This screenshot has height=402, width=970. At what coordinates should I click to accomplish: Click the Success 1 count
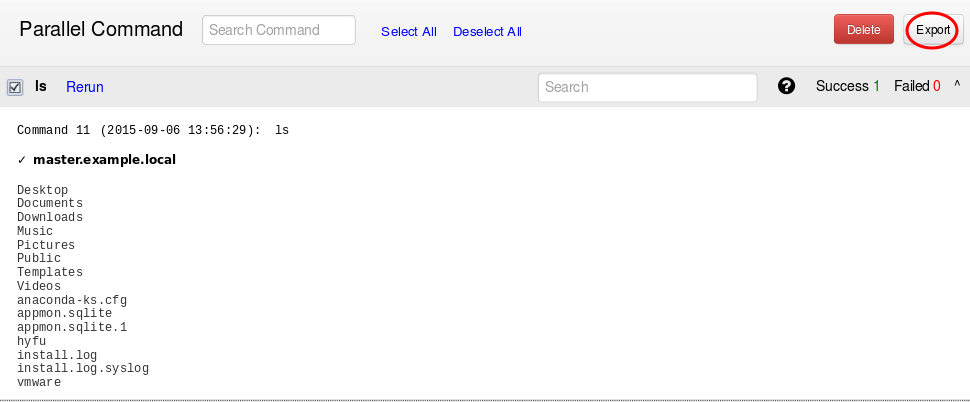(x=848, y=86)
